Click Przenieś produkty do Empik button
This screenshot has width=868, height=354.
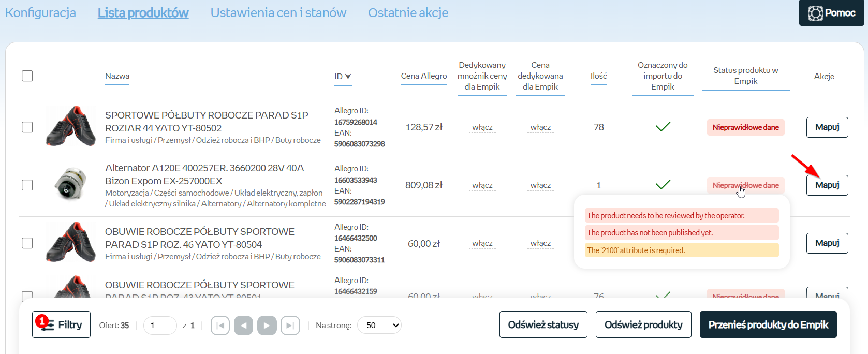[768, 325]
